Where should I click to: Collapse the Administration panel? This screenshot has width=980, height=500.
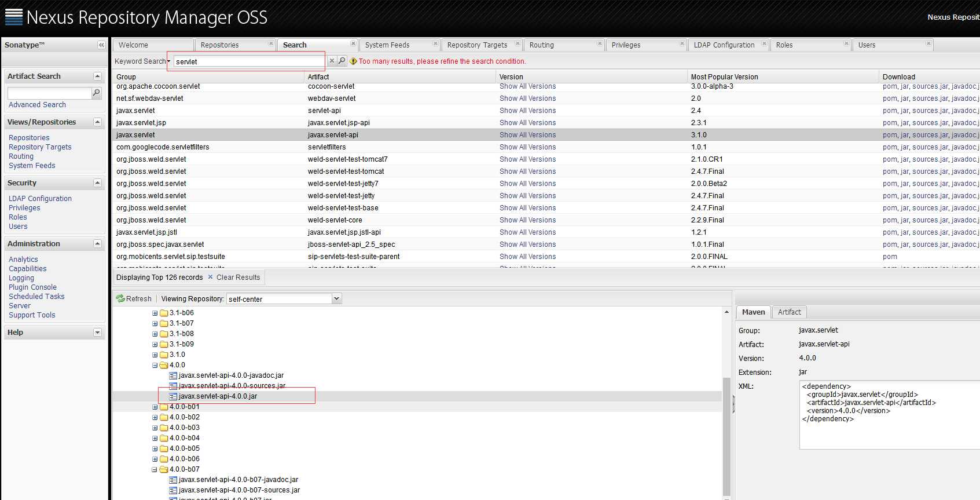(97, 244)
